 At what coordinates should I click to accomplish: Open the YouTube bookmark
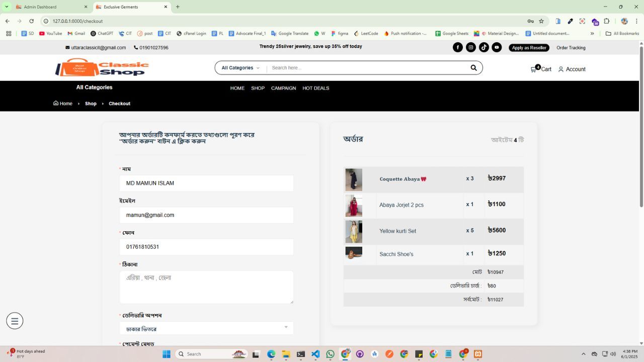[50, 34]
